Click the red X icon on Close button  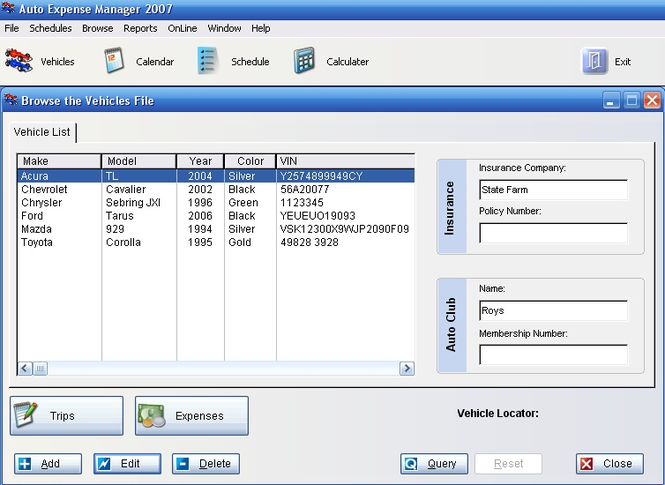[x=587, y=464]
